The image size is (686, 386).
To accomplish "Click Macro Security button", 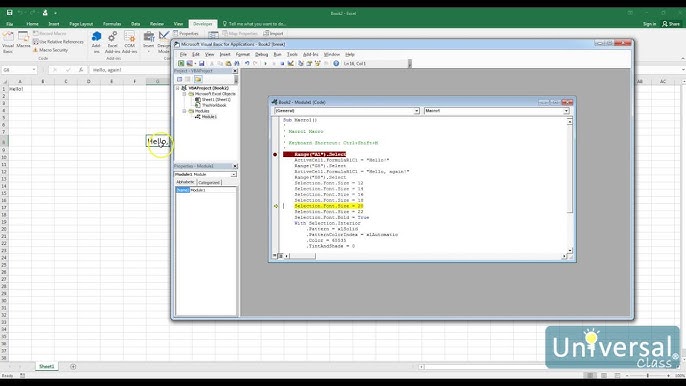I will coord(50,50).
